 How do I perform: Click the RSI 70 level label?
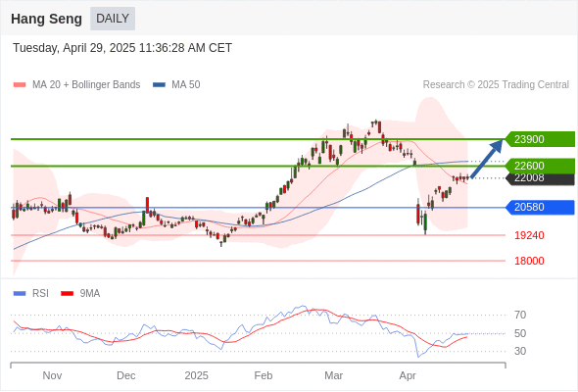click(x=520, y=315)
